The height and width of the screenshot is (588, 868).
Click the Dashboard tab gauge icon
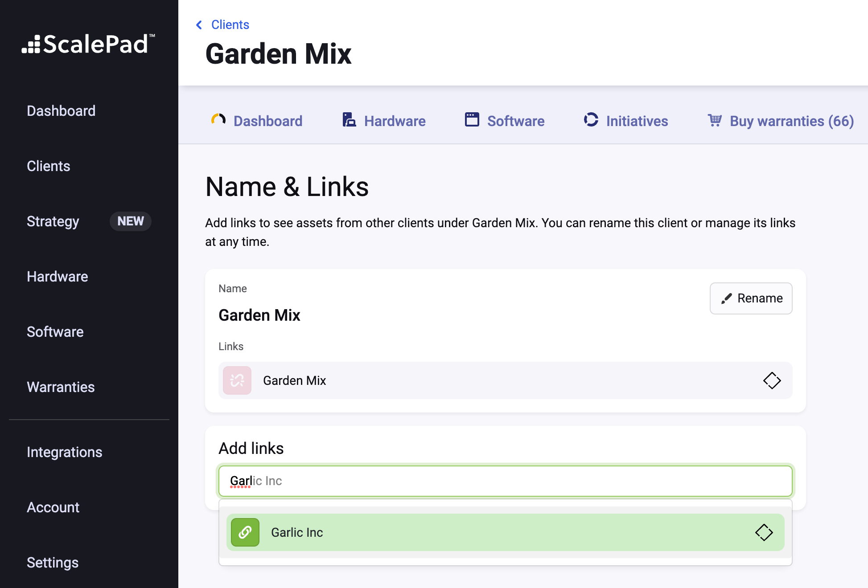(218, 119)
